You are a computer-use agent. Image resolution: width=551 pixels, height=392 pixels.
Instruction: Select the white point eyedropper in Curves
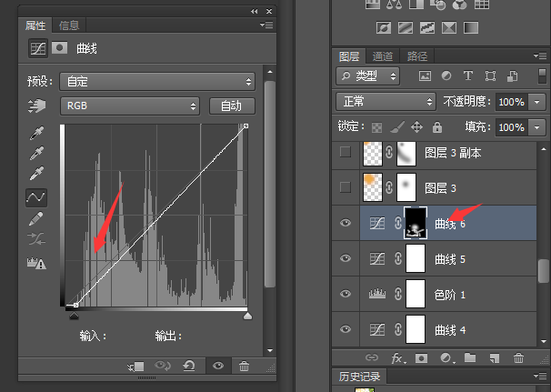(36, 173)
